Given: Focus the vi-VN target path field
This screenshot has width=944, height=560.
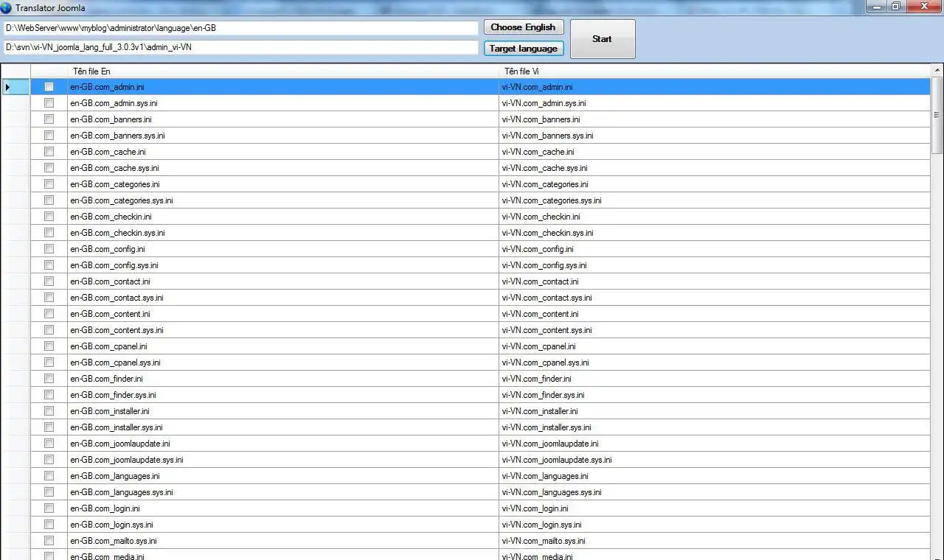Looking at the screenshot, I should coord(240,47).
